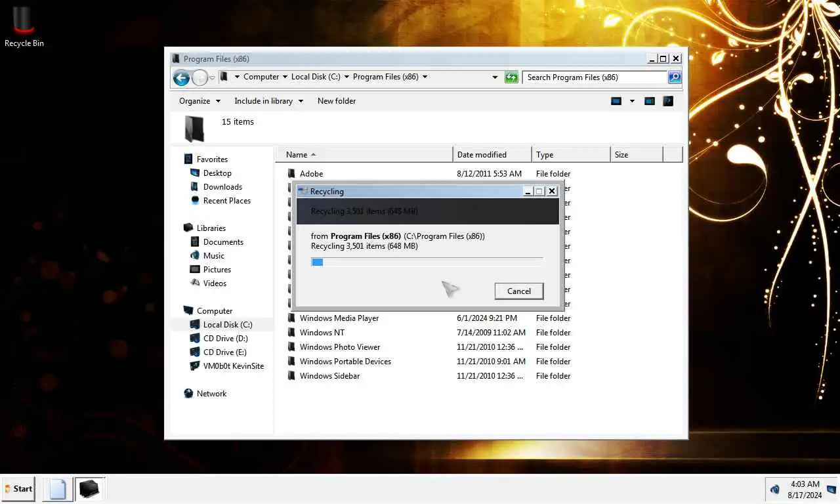The width and height of the screenshot is (840, 504).
Task: Click the large folder icon beside 15 items
Action: pyautogui.click(x=194, y=129)
